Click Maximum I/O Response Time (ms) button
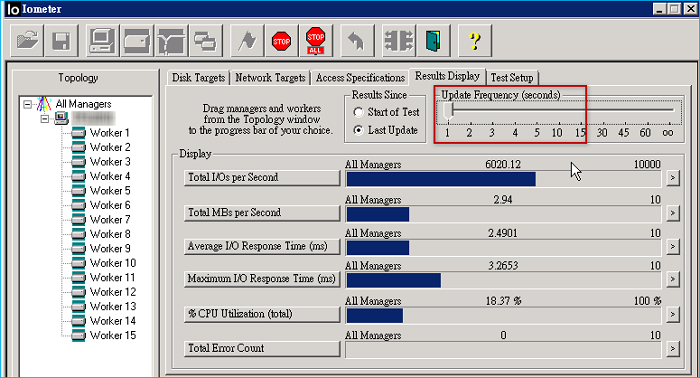 coord(262,279)
